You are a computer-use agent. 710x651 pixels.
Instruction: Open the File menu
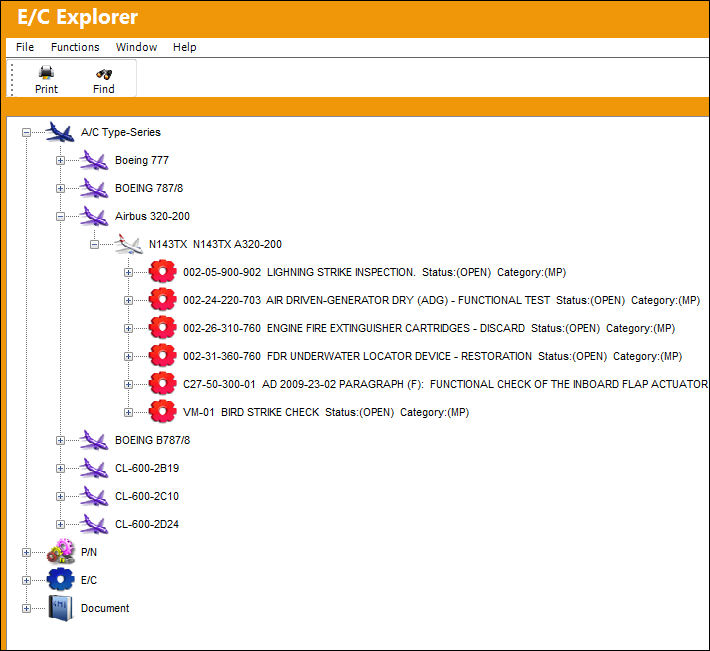point(25,47)
